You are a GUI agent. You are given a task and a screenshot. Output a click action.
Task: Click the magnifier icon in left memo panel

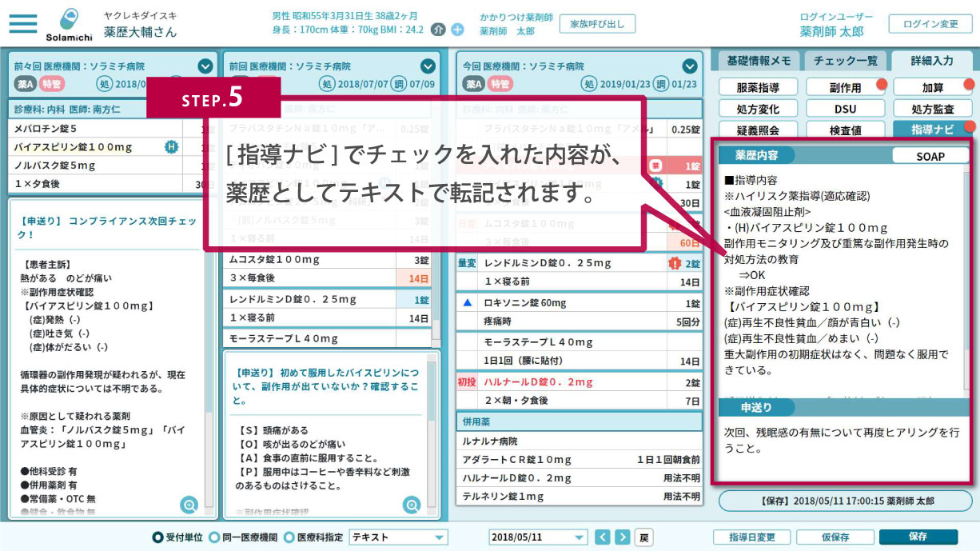click(x=189, y=504)
